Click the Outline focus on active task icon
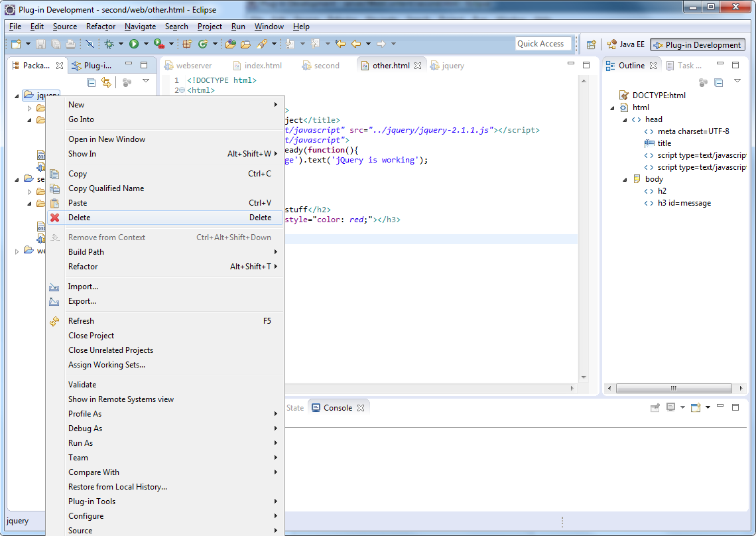 coord(704,82)
